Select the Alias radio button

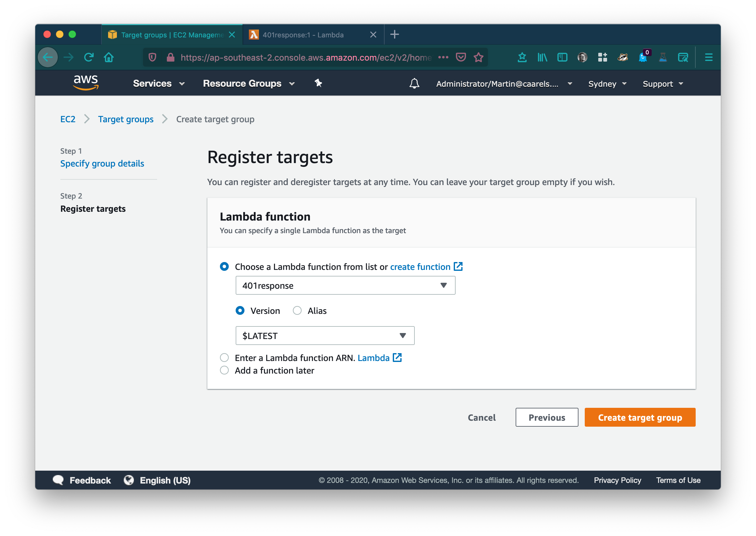pyautogui.click(x=297, y=311)
